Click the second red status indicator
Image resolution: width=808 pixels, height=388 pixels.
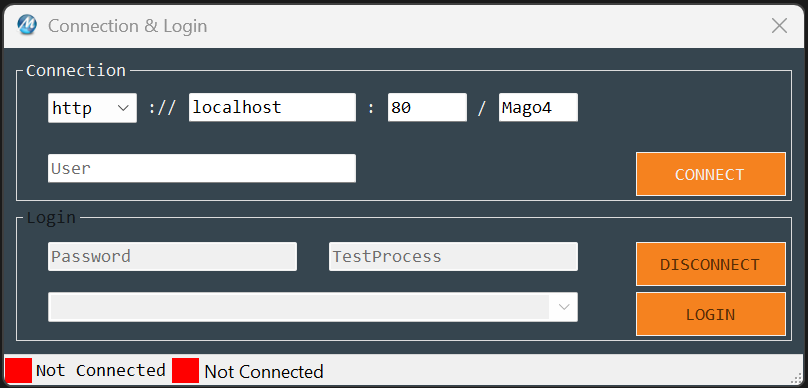coord(185,370)
